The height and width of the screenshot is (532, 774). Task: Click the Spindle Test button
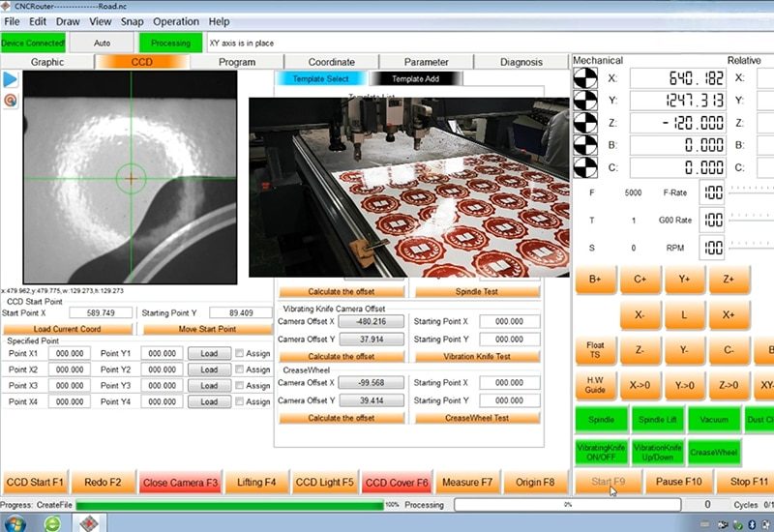coord(477,292)
